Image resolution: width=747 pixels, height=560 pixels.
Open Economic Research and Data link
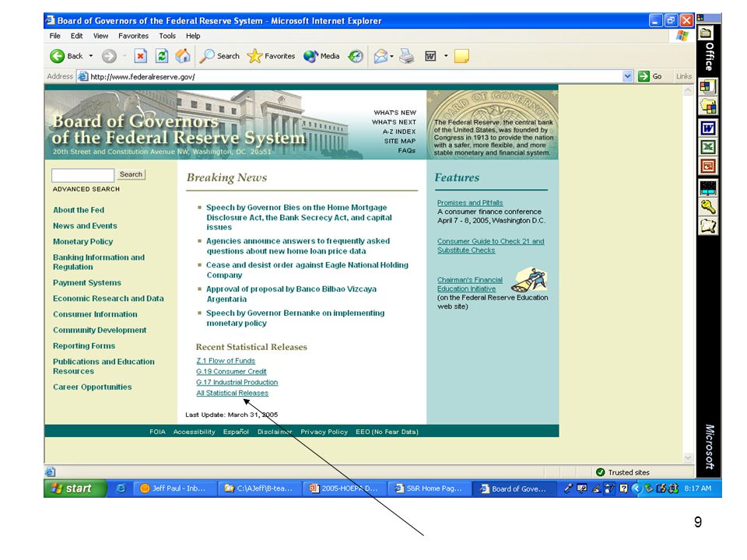coord(108,298)
